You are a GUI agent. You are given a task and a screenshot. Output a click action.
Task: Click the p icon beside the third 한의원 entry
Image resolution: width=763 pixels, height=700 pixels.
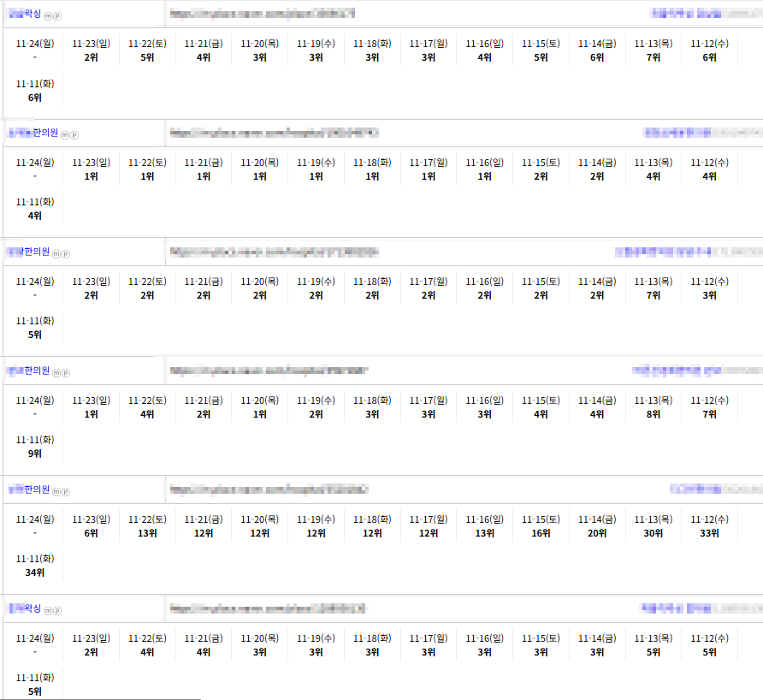[66, 372]
